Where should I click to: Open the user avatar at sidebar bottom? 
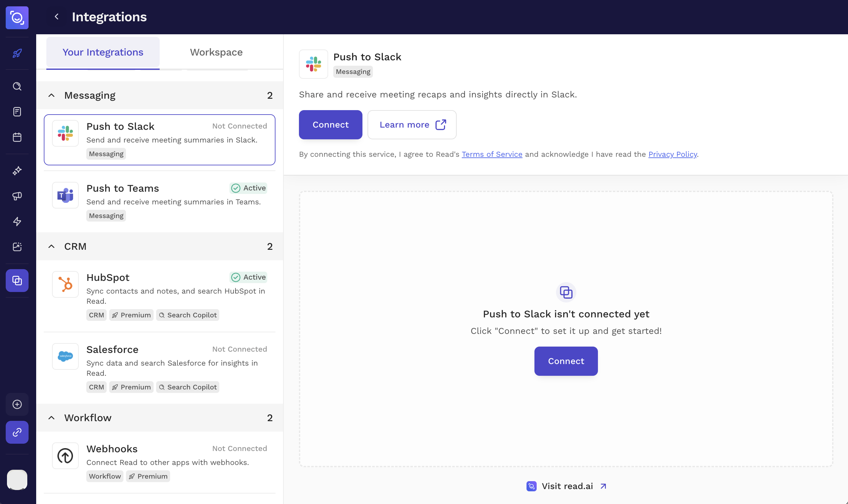tap(17, 480)
